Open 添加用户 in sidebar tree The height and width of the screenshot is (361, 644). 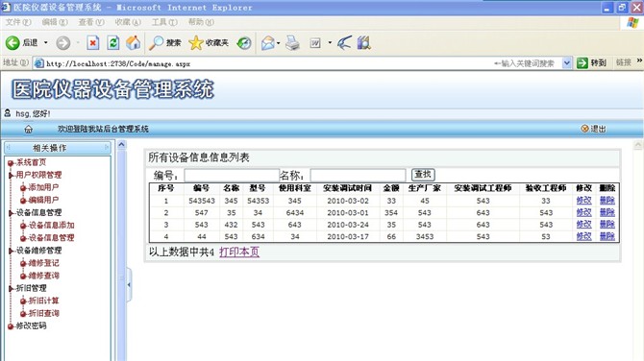click(43, 187)
